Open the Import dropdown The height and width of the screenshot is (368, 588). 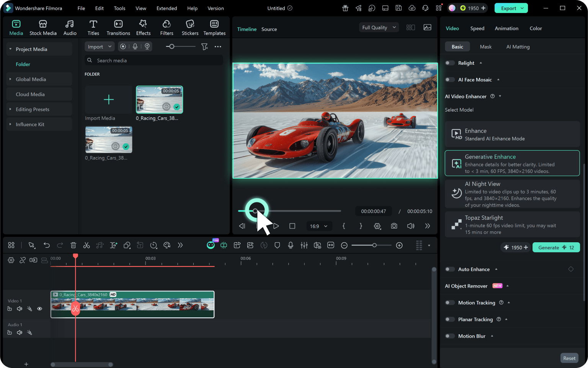(x=100, y=47)
